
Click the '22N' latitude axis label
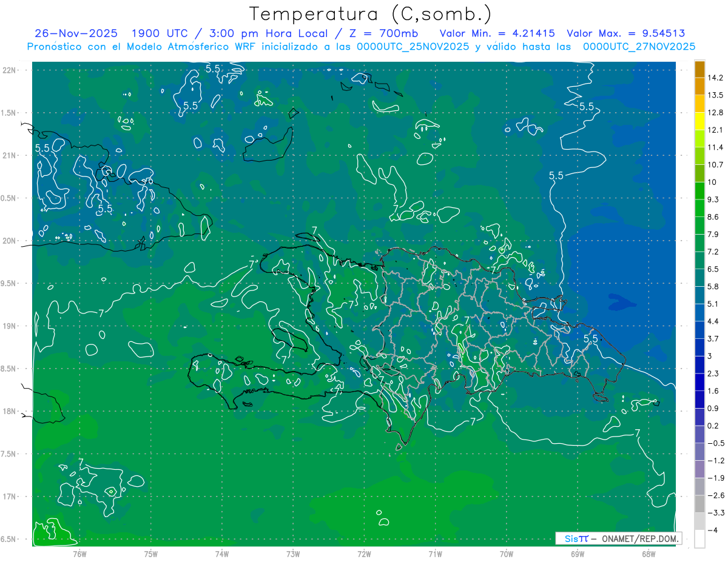tap(10, 70)
